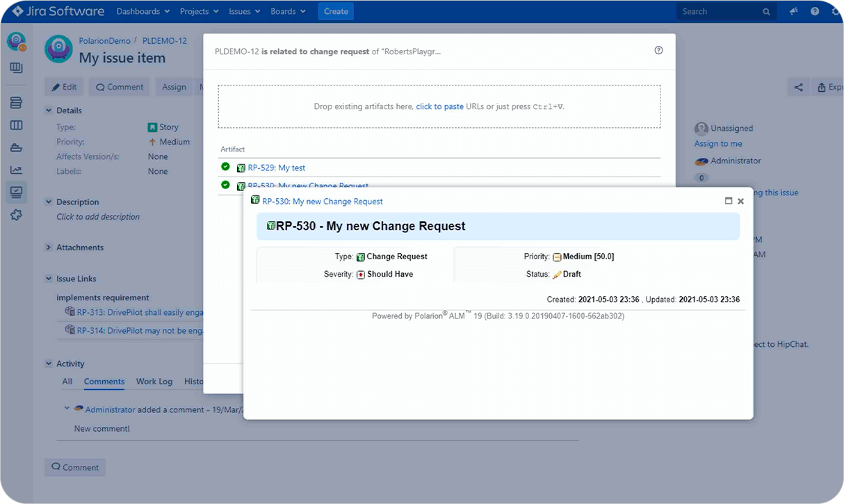Open the issues monitor icon in sidebar

coord(16,193)
